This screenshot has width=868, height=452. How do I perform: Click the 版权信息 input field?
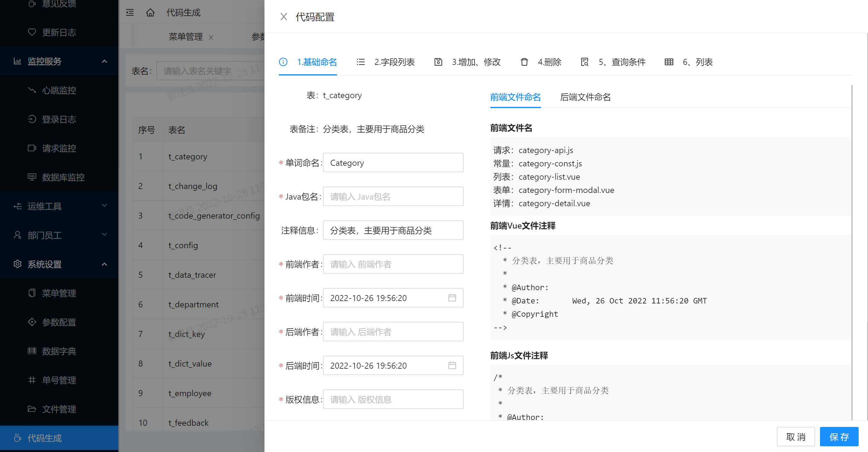393,399
